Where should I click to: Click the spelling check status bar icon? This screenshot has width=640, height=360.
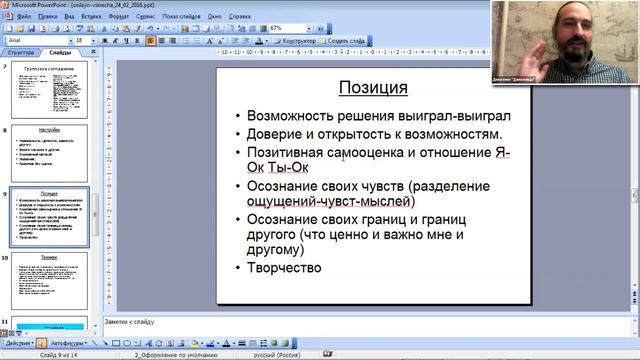click(328, 354)
